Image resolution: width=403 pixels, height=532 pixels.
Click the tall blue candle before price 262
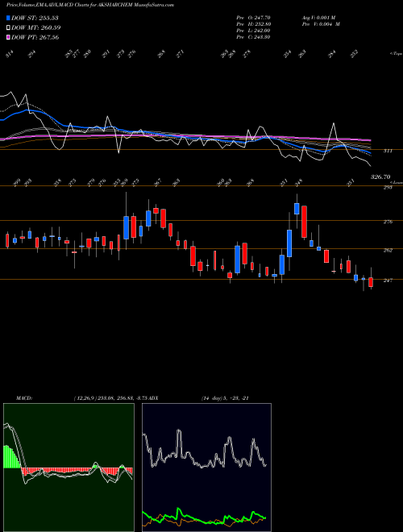click(x=289, y=243)
